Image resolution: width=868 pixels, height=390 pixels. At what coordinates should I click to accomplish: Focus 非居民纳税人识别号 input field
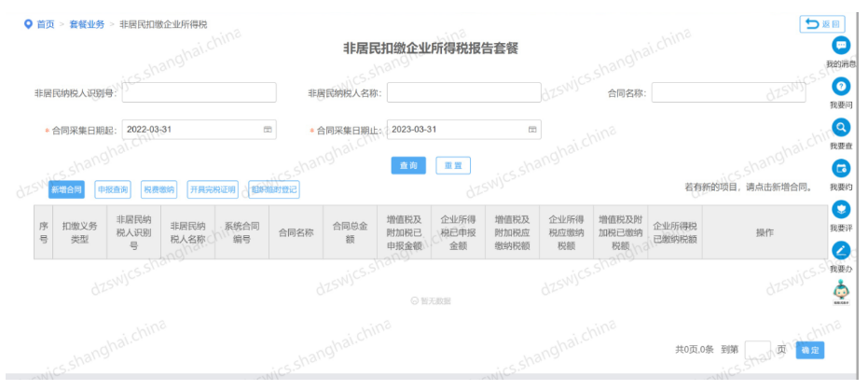(x=199, y=92)
